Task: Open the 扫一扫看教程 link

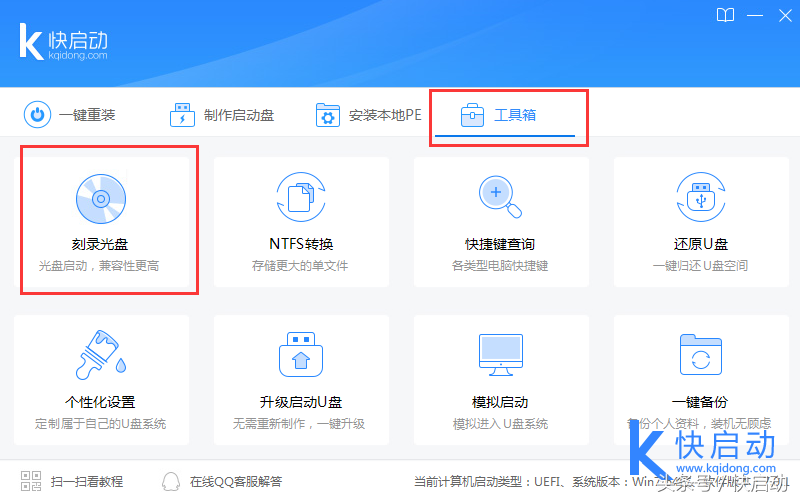Action: pos(87,481)
